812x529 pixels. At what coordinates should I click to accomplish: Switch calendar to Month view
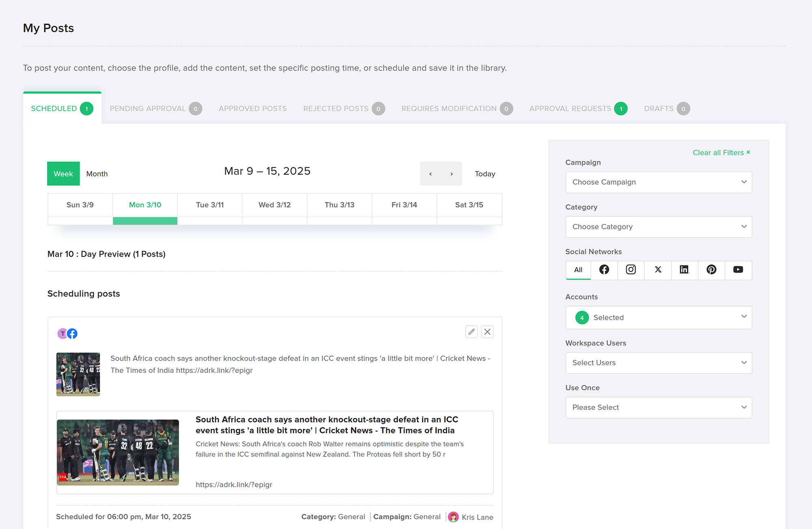click(x=97, y=174)
